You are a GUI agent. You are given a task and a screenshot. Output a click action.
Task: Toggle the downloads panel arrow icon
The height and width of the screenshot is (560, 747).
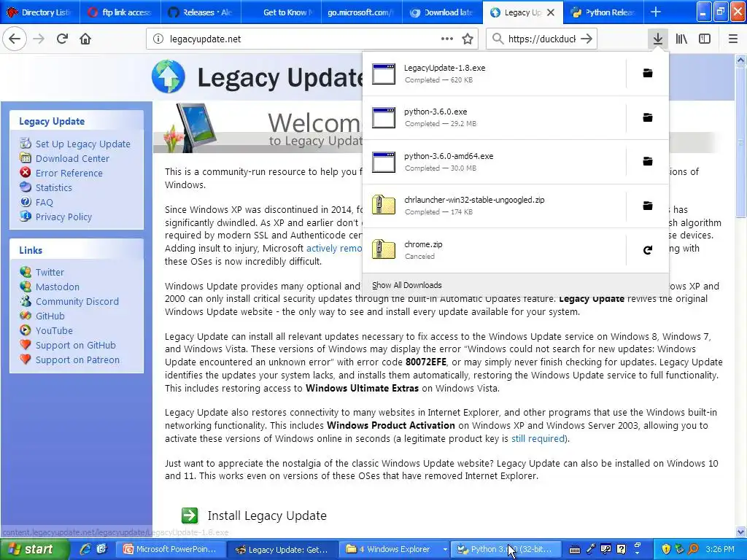pos(658,39)
